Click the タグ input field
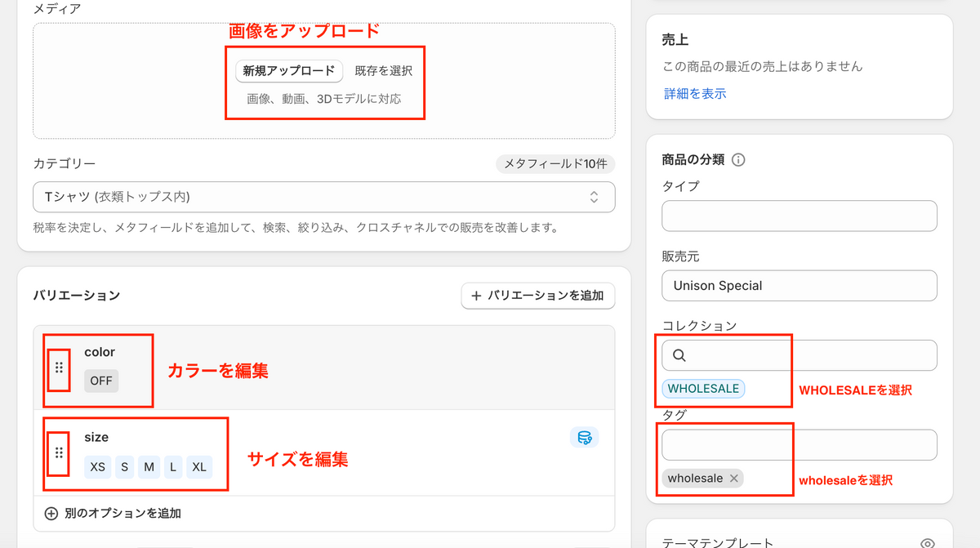980x548 pixels. pos(800,445)
